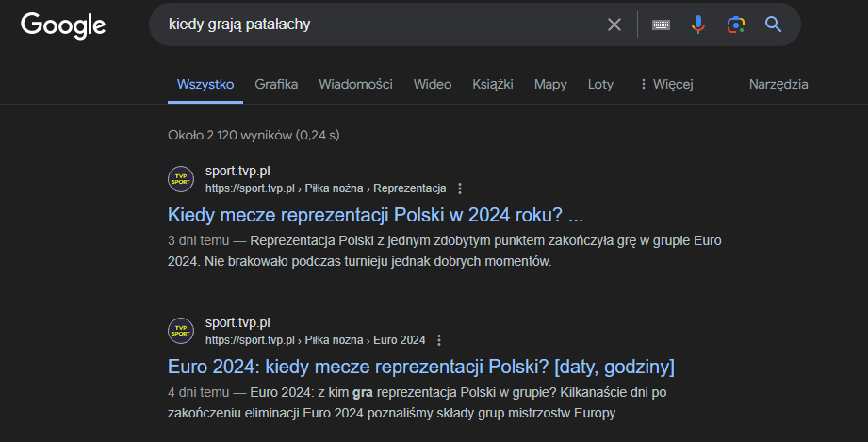The image size is (868, 442).
Task: Switch to the Loty tab
Action: click(x=600, y=84)
